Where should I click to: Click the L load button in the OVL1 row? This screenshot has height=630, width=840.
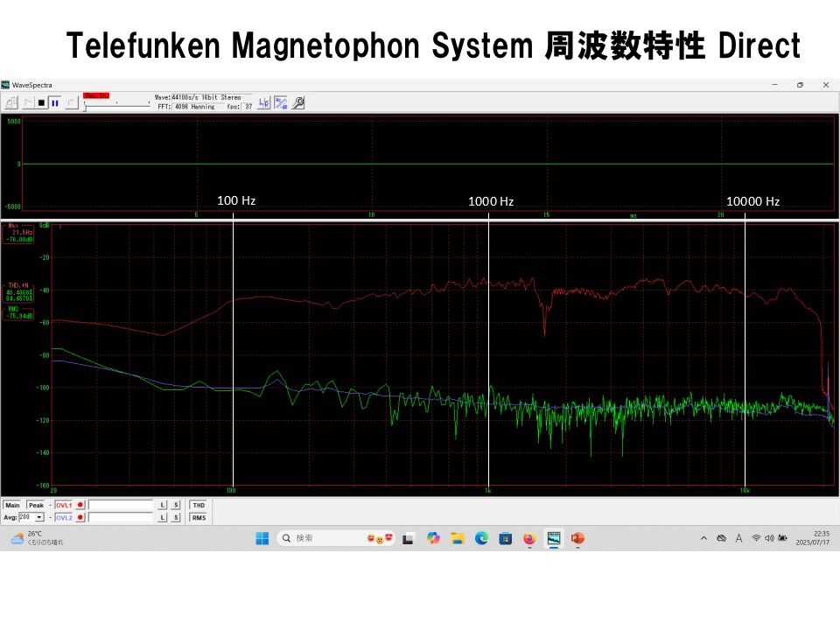(x=163, y=505)
